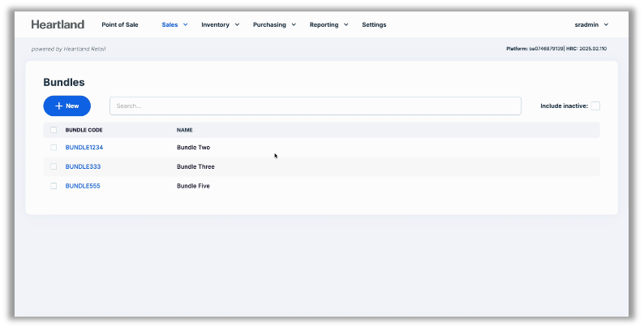644x328 pixels.
Task: Enable the Include inactive checkbox
Action: pyautogui.click(x=595, y=106)
